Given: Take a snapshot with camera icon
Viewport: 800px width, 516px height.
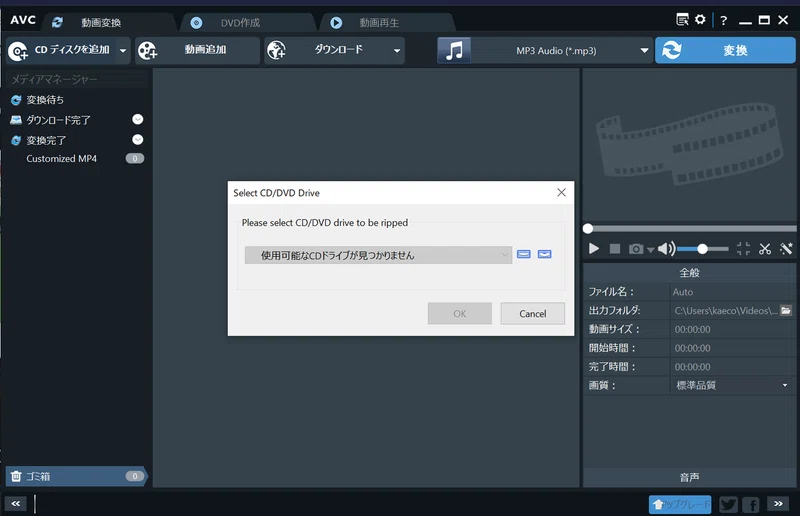Looking at the screenshot, I should [x=636, y=249].
